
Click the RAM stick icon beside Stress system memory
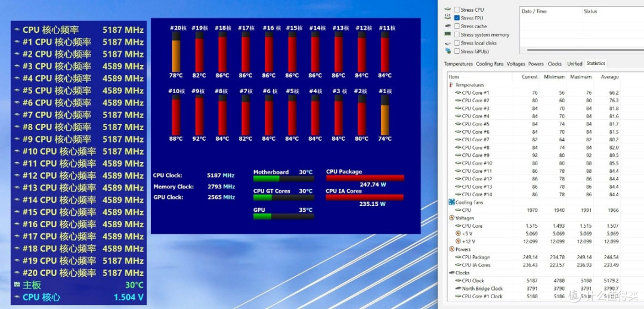448,35
